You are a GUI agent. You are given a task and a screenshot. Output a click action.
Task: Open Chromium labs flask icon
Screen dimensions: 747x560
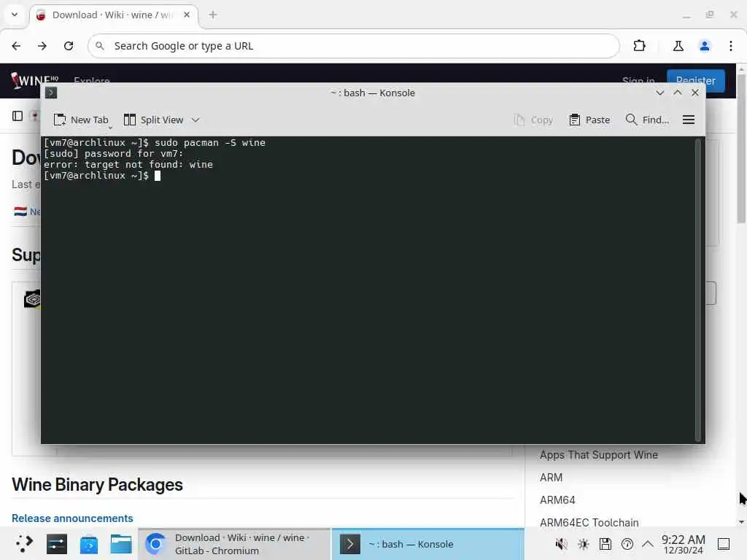678,46
